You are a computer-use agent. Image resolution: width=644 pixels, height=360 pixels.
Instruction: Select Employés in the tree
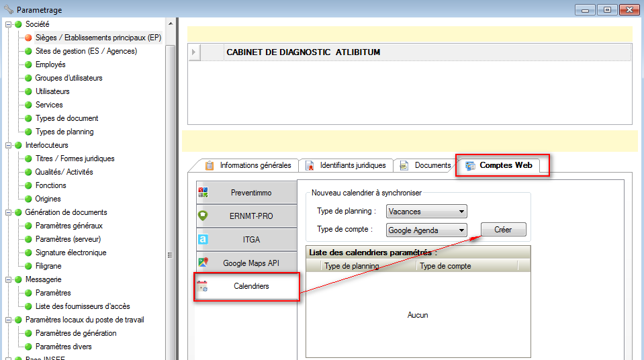click(x=50, y=64)
